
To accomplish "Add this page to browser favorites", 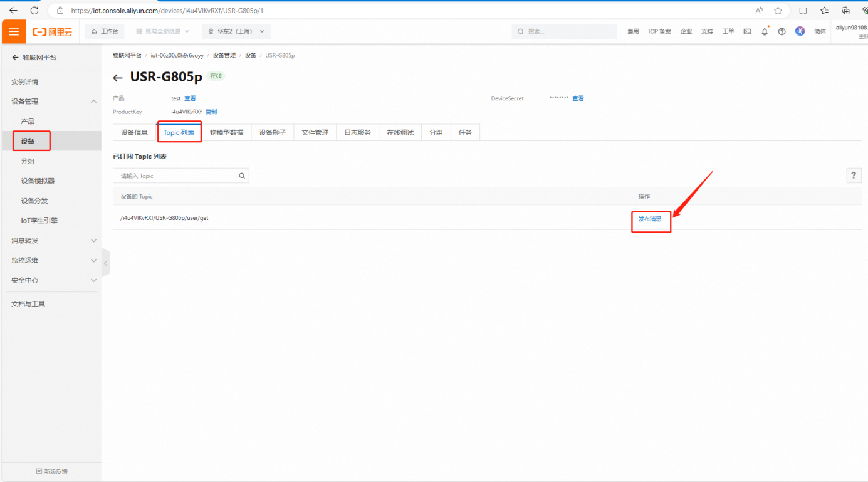I will [778, 11].
